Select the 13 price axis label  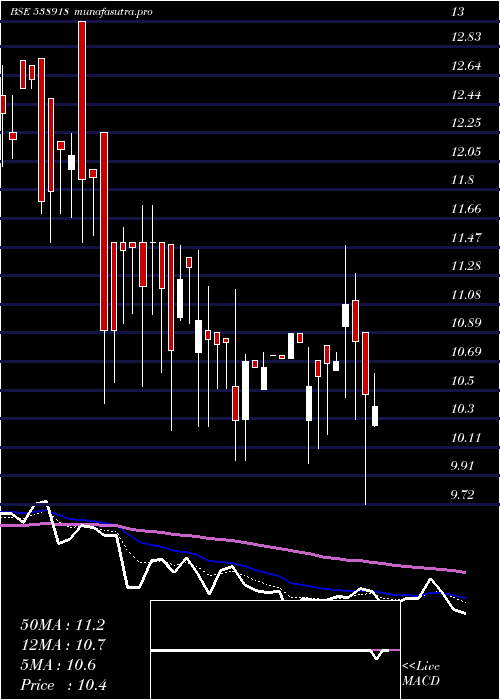coord(457,12)
